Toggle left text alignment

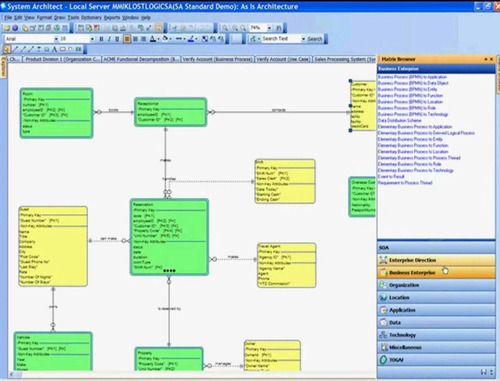[127, 39]
